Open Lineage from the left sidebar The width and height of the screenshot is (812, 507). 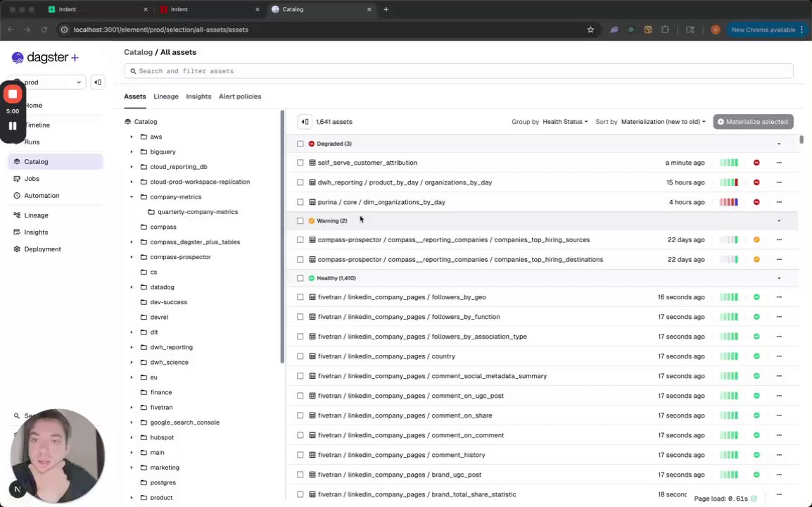coord(36,215)
